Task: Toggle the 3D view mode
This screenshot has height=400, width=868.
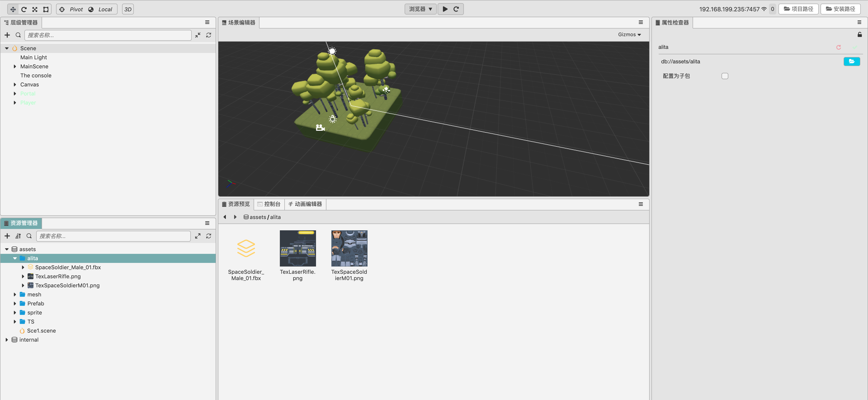Action: pyautogui.click(x=128, y=9)
